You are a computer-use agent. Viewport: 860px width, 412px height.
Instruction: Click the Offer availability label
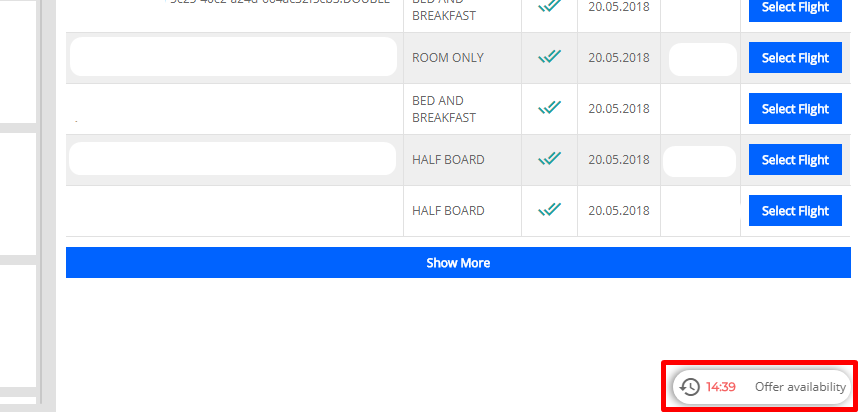click(800, 387)
